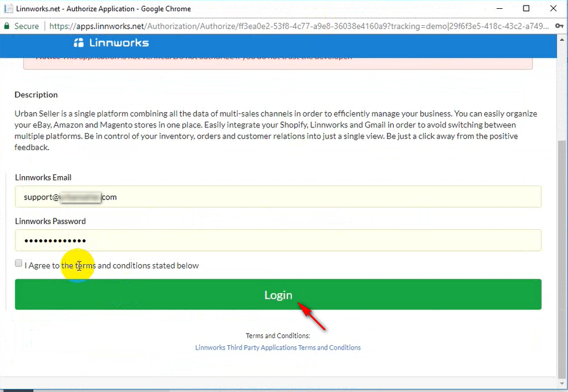Click the green Secure padlock icon
This screenshot has height=392, width=568.
pyautogui.click(x=7, y=26)
